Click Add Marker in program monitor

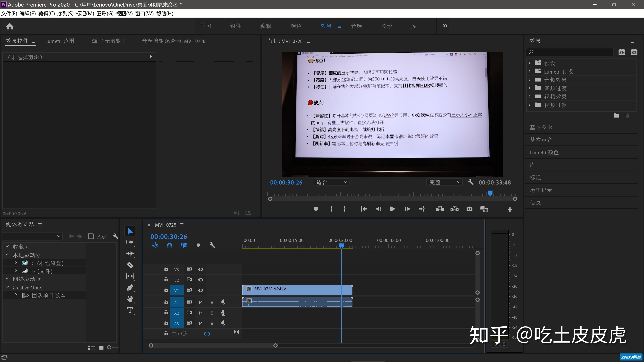click(x=316, y=209)
